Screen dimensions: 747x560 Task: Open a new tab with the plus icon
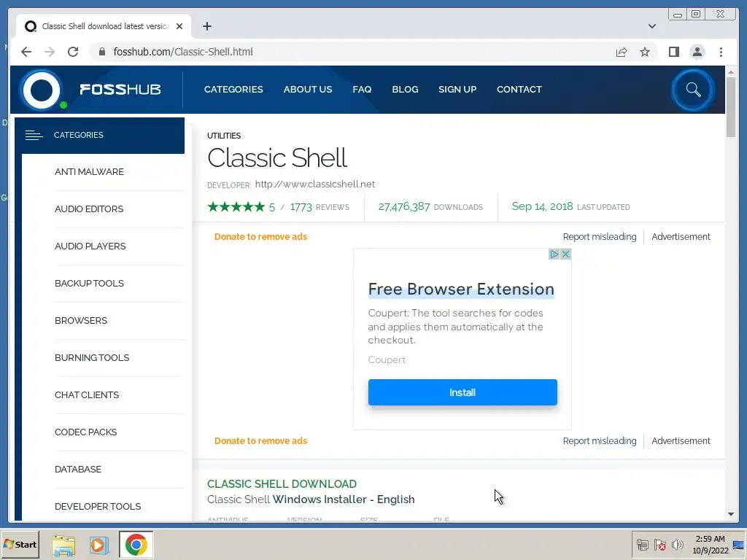click(x=206, y=26)
